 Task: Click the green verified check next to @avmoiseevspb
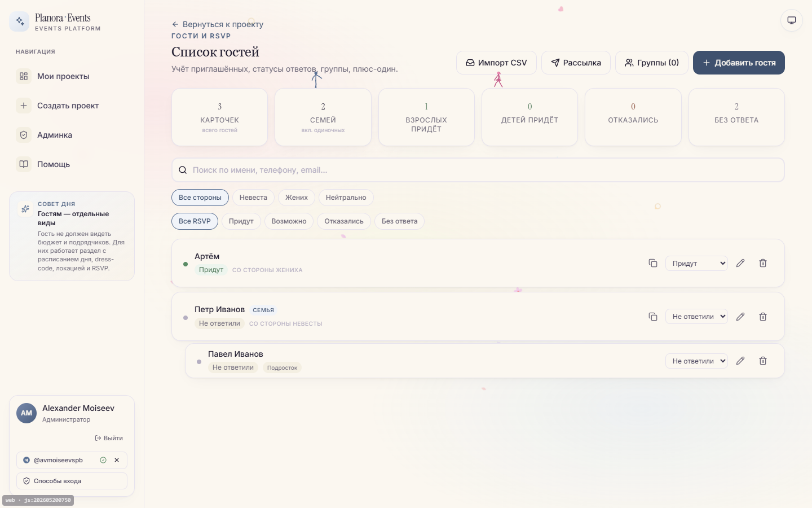103,460
